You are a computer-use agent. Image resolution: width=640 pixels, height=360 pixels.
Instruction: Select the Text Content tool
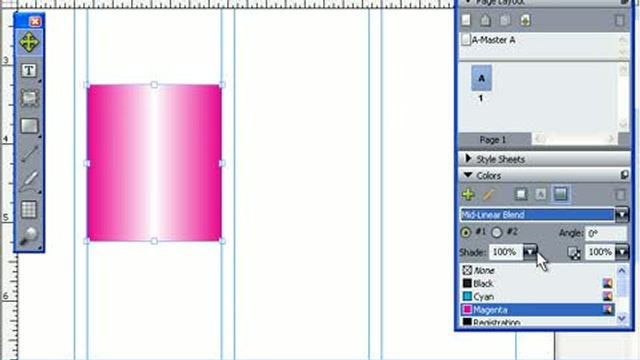[x=29, y=71]
